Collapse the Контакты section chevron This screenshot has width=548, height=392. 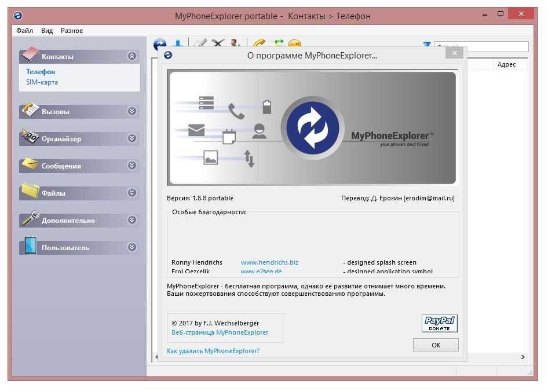click(132, 56)
